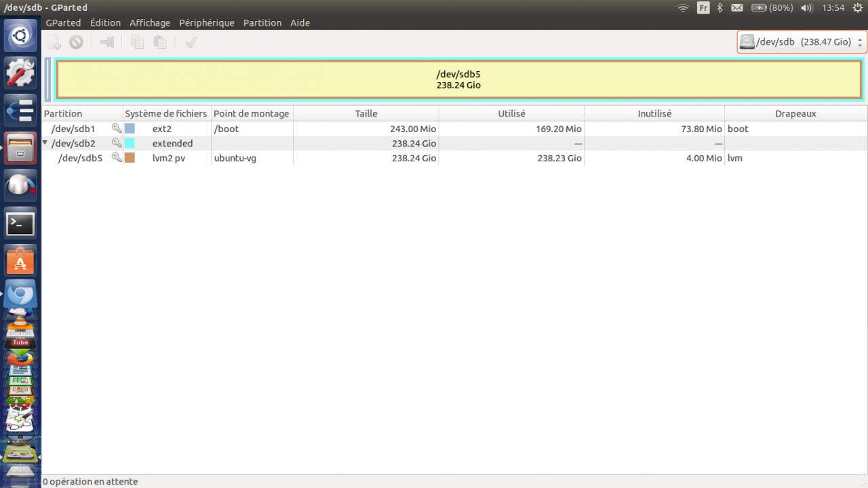Viewport: 868px width, 488px height.
Task: Open the Affichage menu
Action: coord(150,22)
